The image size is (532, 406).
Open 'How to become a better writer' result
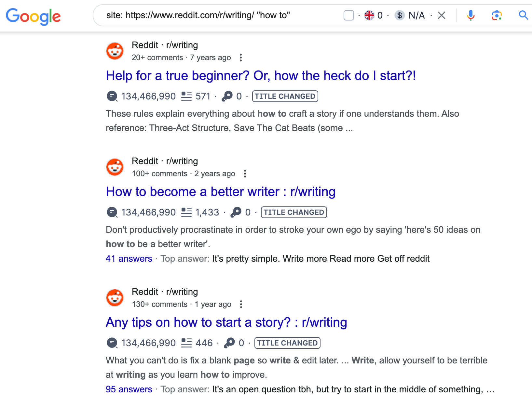(x=220, y=192)
